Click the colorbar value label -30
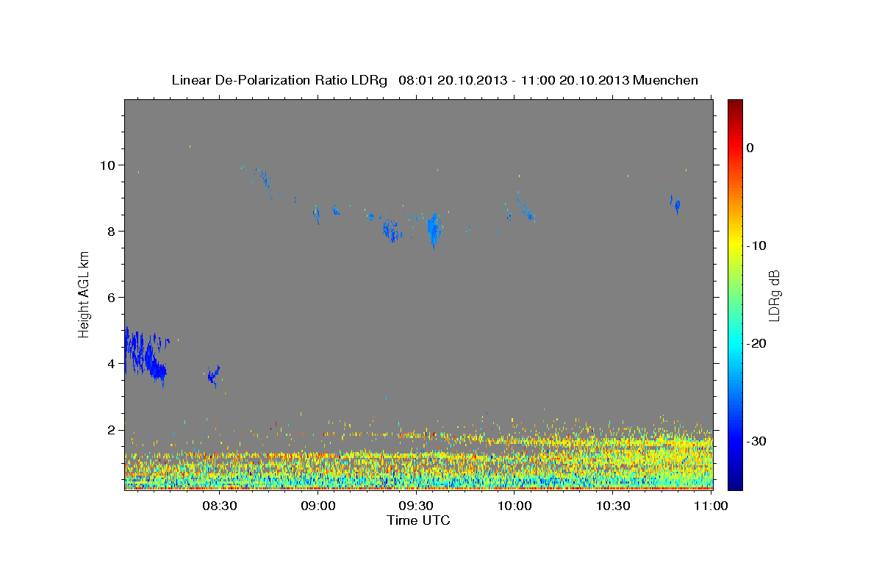Screen dimensions: 882x588 click(757, 441)
